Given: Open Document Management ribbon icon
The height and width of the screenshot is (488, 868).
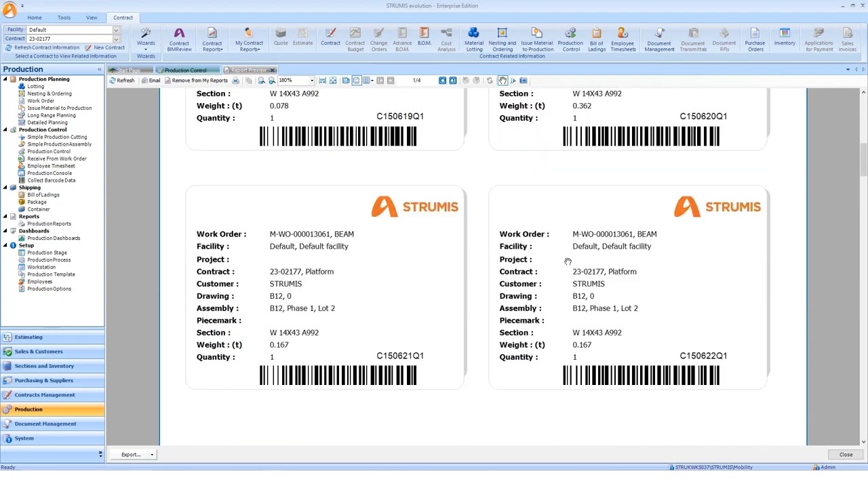Looking at the screenshot, I should pyautogui.click(x=659, y=39).
